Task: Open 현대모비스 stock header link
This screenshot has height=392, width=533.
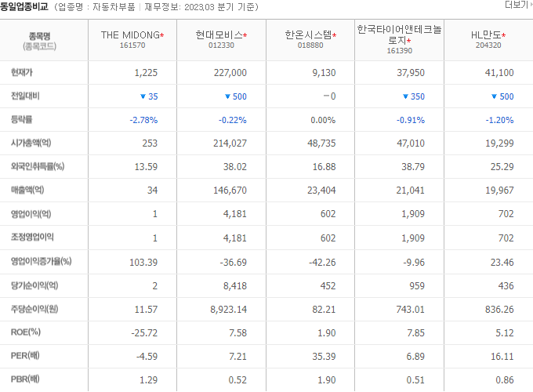Action: [219, 35]
